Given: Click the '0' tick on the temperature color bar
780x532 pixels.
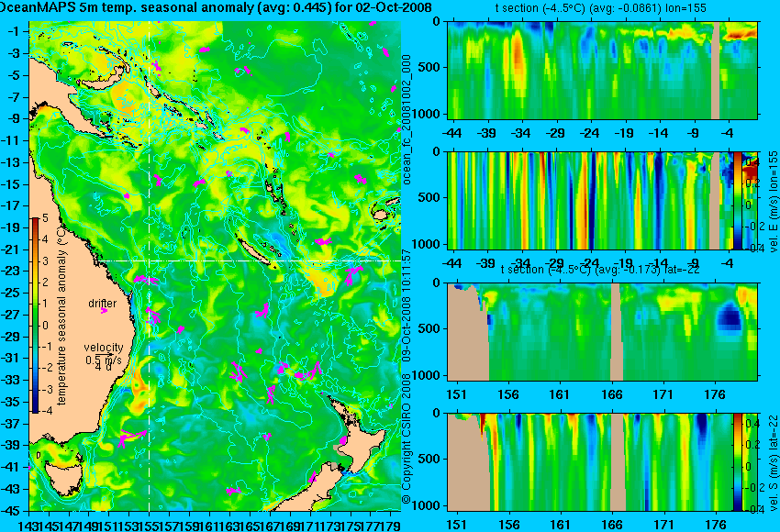Looking at the screenshot, I should 45,326.
